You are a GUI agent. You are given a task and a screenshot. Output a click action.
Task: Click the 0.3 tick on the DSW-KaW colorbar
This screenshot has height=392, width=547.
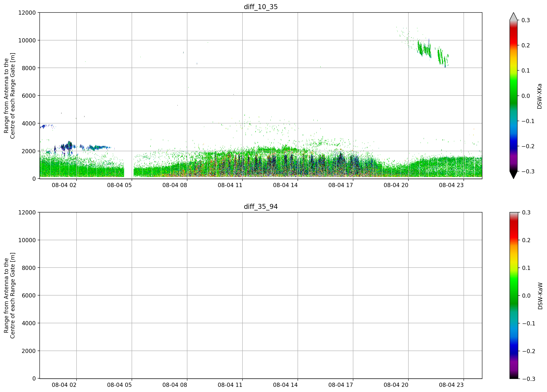(x=526, y=212)
